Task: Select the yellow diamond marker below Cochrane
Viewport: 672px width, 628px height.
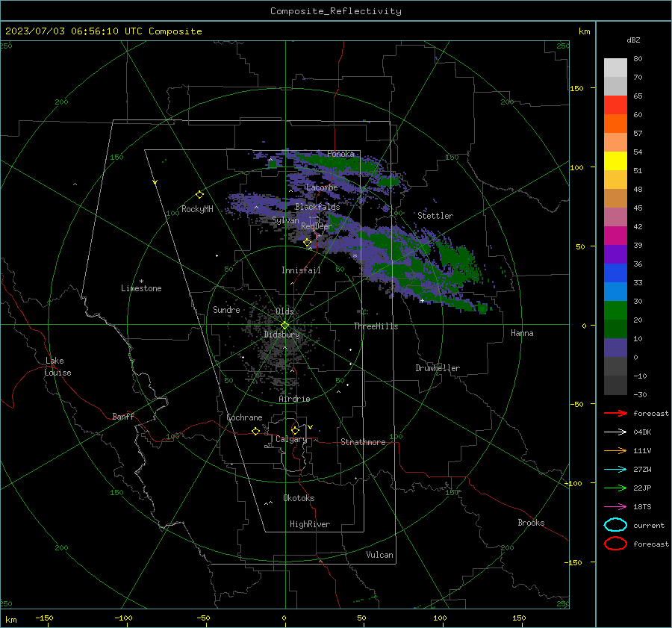Action: (255, 431)
